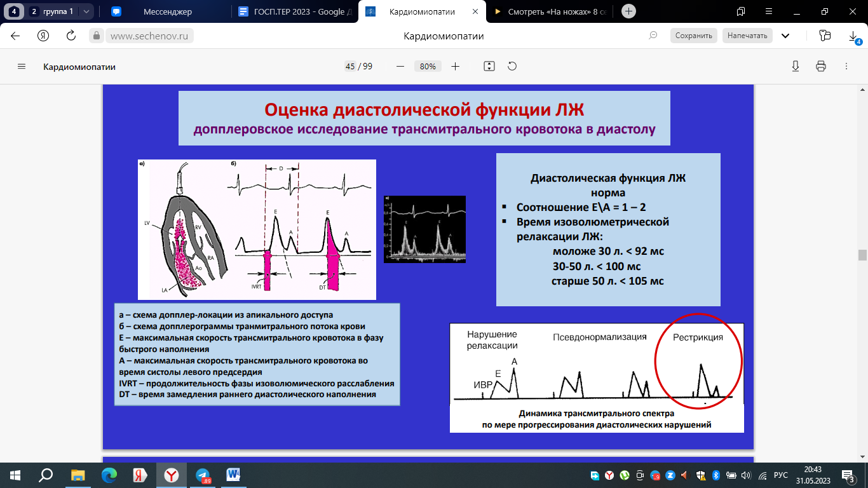Click the black Doppler echo image
The image size is (868, 488).
click(x=424, y=229)
